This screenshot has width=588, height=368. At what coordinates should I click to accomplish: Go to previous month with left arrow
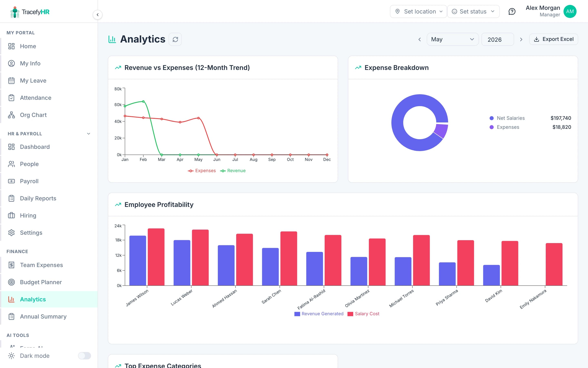point(419,39)
